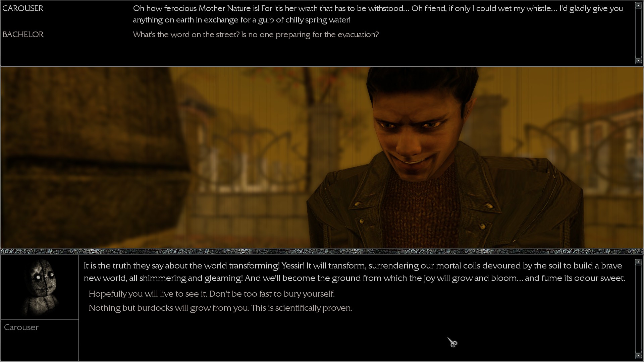Choose reply "Nothing but burdocks will grow from you"
This screenshot has width=644, height=362.
click(220, 308)
